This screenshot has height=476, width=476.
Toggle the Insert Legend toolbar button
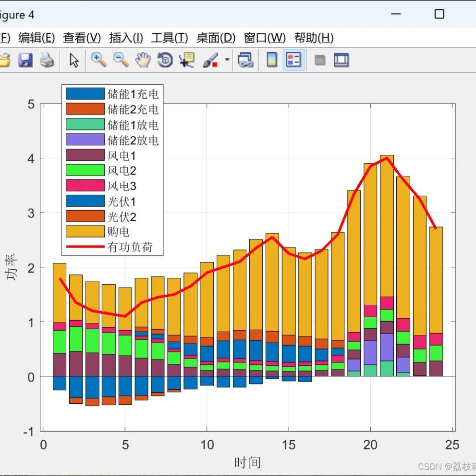tap(294, 60)
